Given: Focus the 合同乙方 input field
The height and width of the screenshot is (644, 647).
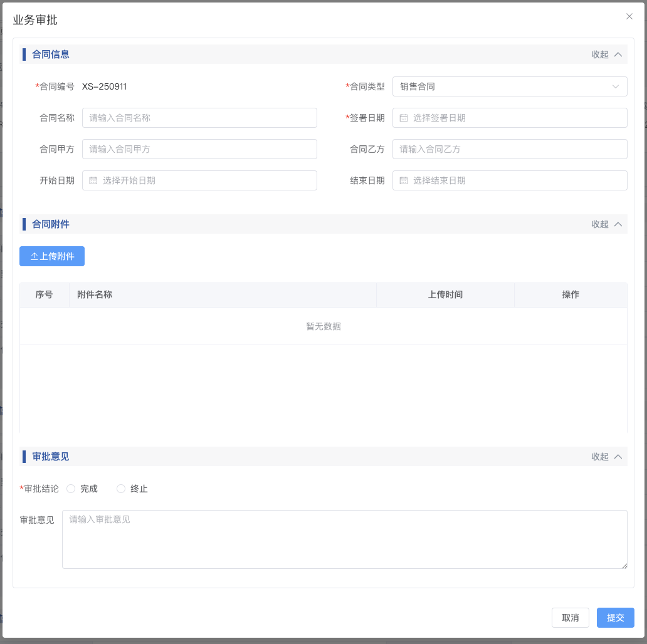Looking at the screenshot, I should click(509, 149).
